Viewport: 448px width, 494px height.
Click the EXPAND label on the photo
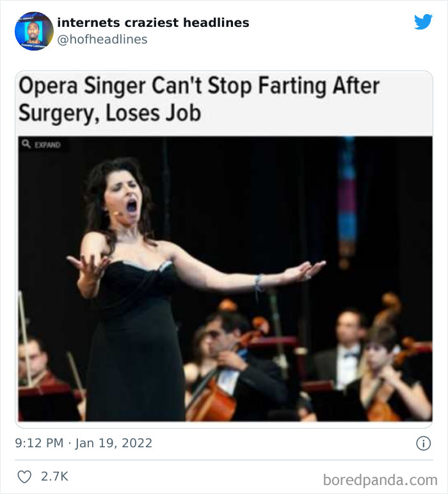[49, 145]
